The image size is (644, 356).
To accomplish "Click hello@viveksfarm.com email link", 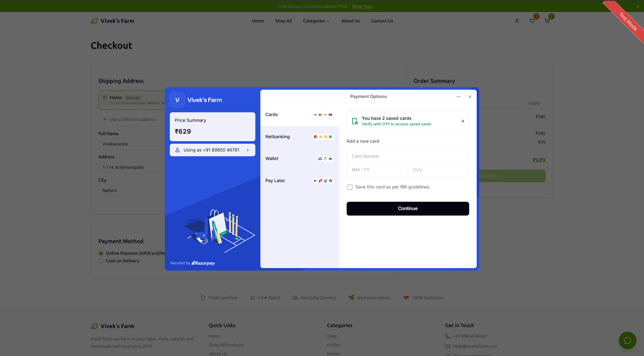I will coord(475,346).
